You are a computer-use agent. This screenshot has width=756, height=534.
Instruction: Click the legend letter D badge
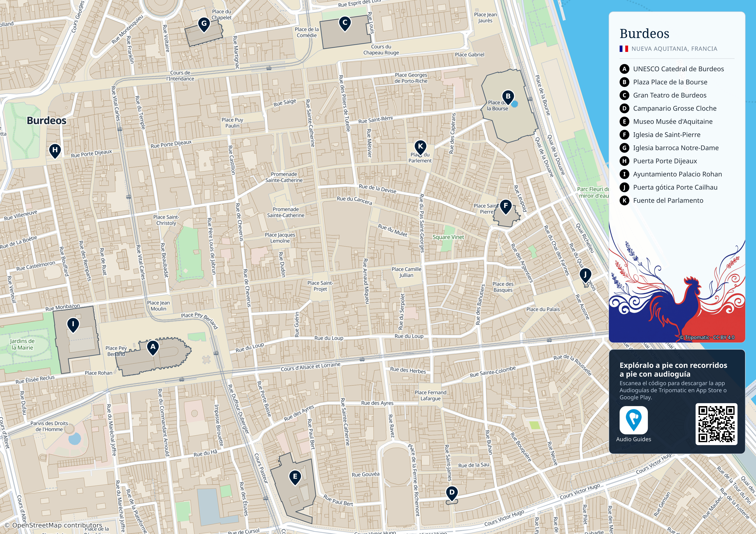point(624,108)
